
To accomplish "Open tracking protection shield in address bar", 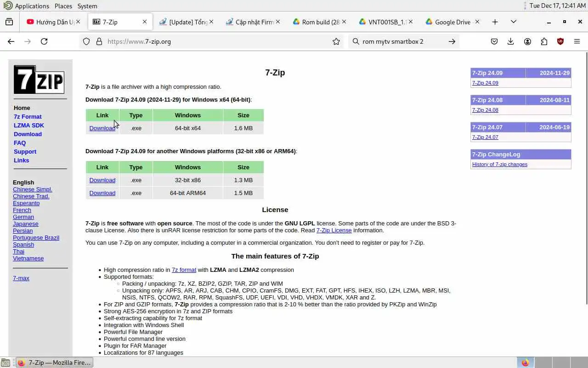I will tap(86, 41).
